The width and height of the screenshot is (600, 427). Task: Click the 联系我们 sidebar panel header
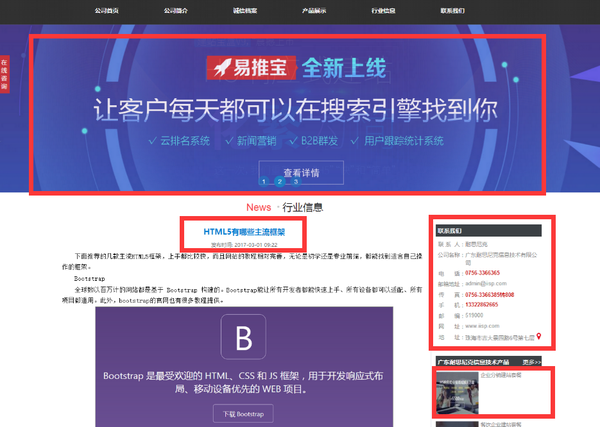[x=489, y=231]
